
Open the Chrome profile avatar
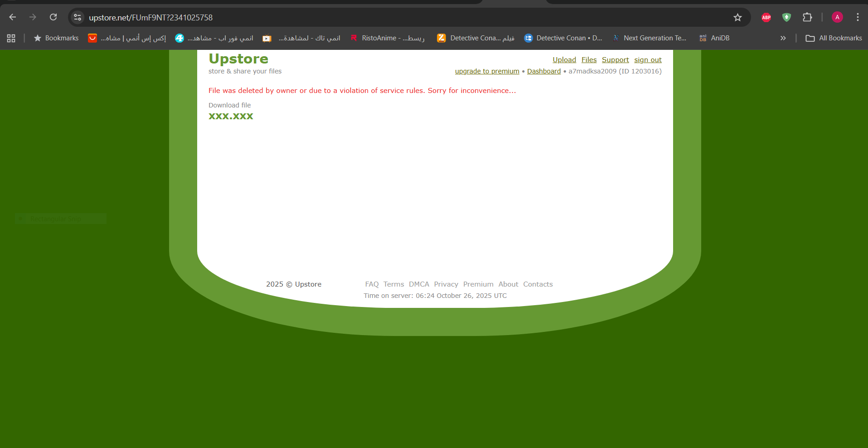[x=837, y=17]
